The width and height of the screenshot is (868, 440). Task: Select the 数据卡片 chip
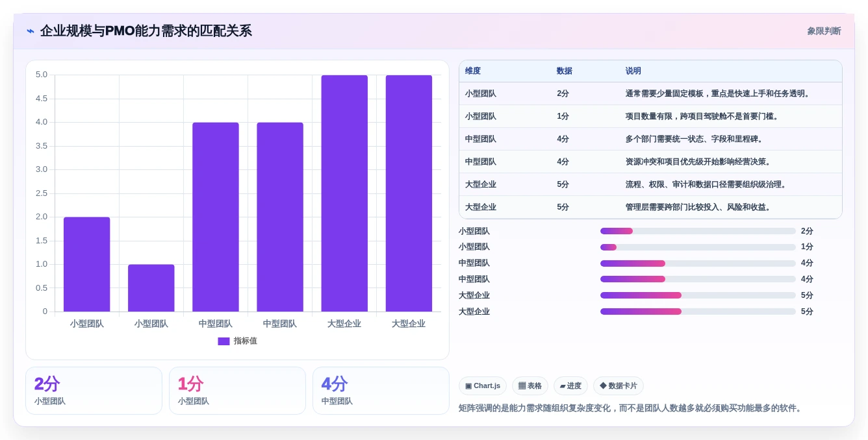pyautogui.click(x=619, y=386)
